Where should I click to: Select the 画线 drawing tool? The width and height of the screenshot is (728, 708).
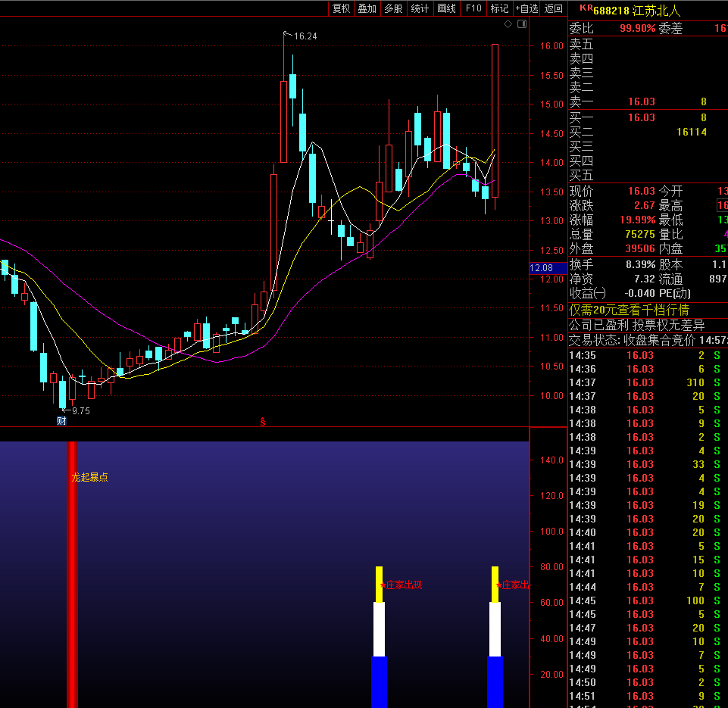(447, 8)
